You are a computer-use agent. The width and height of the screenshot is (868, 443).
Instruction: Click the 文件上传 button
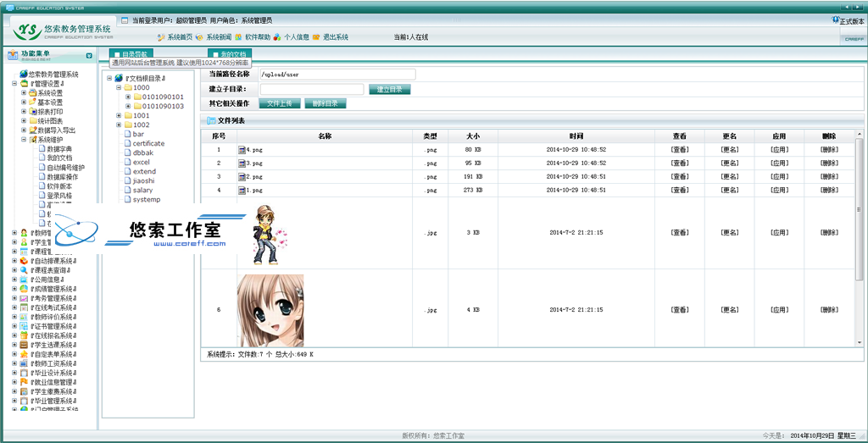tap(279, 103)
